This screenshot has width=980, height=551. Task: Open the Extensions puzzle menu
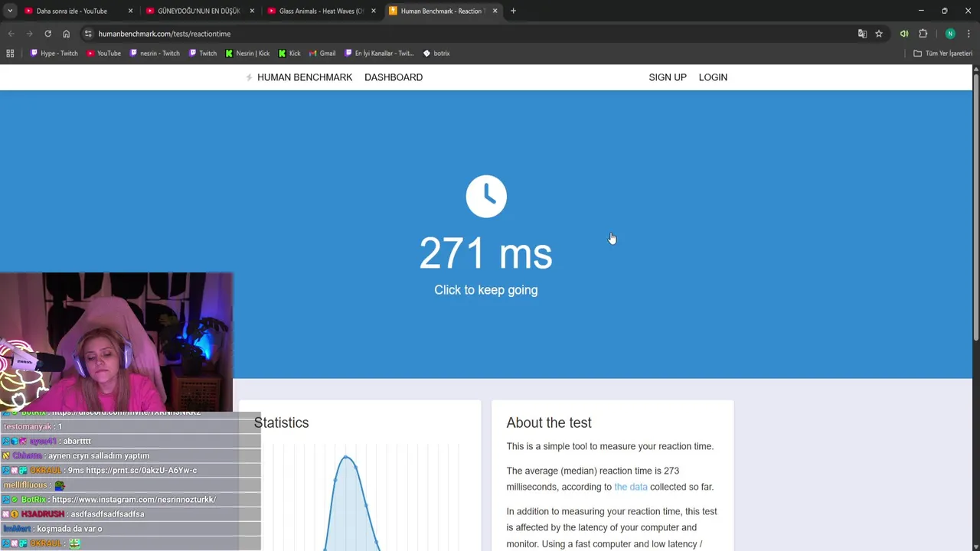pyautogui.click(x=923, y=34)
